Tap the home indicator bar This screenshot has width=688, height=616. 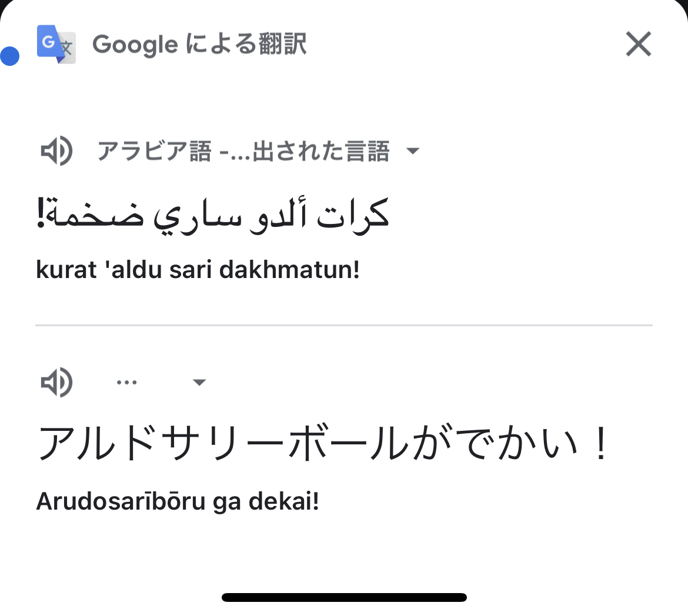point(345,597)
